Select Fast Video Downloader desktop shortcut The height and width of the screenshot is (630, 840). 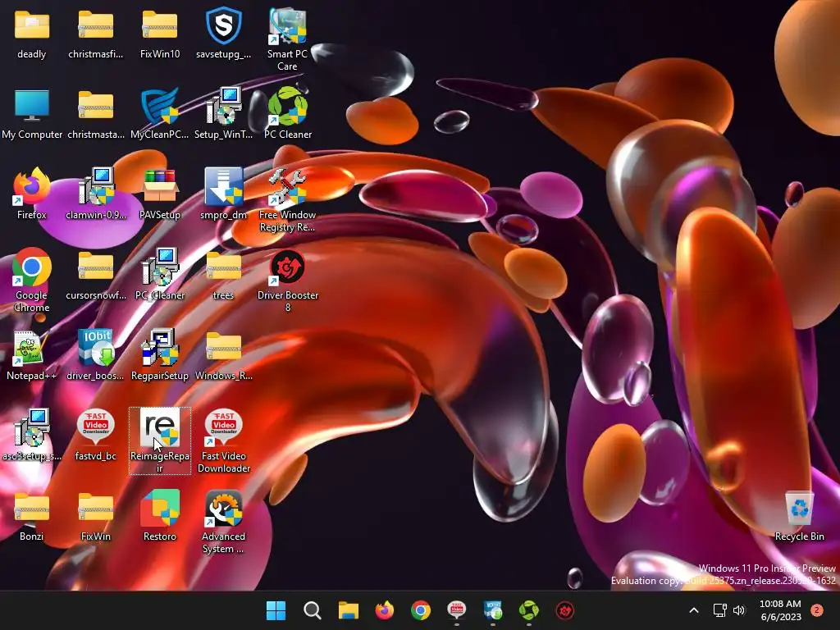(223, 441)
